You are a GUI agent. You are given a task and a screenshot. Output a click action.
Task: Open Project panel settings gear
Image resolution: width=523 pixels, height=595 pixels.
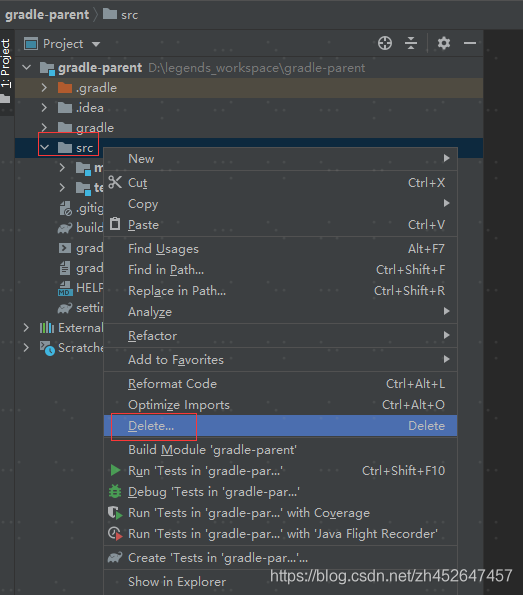443,43
